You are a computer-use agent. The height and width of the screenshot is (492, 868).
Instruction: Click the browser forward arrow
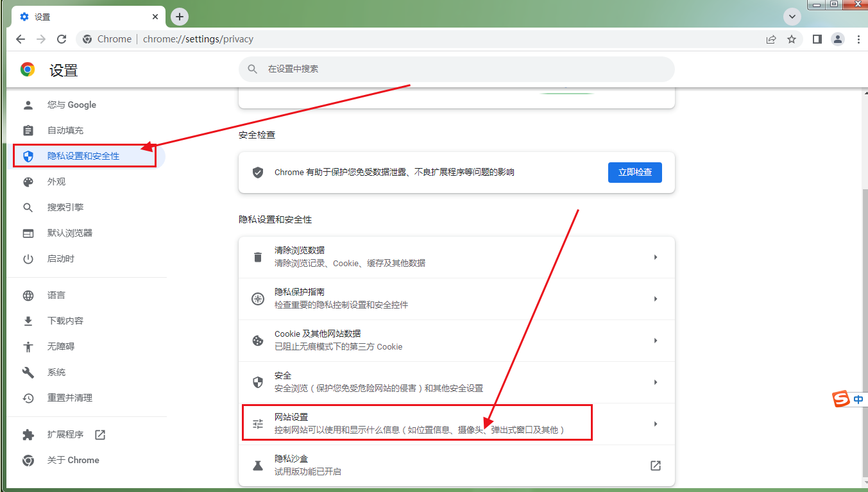point(41,39)
